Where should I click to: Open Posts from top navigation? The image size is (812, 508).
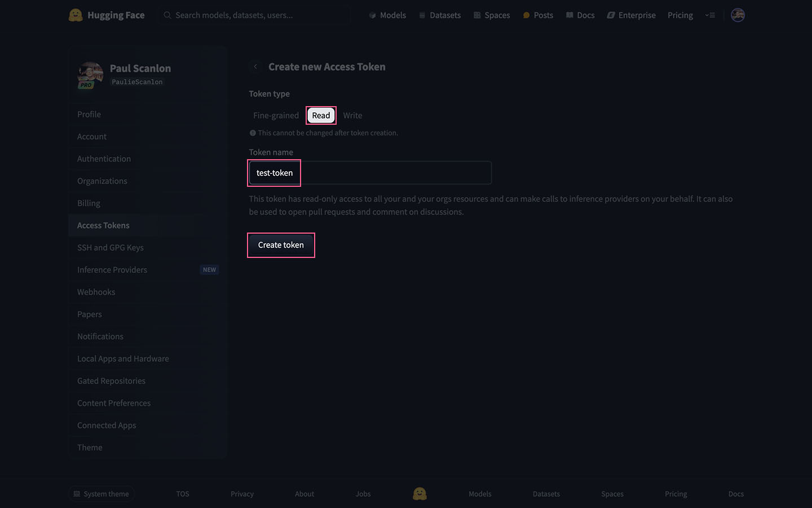tap(538, 15)
